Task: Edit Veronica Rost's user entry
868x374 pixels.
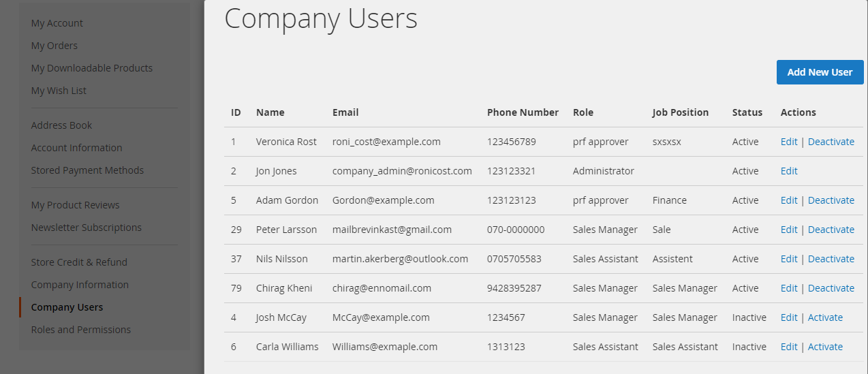Action: point(789,142)
